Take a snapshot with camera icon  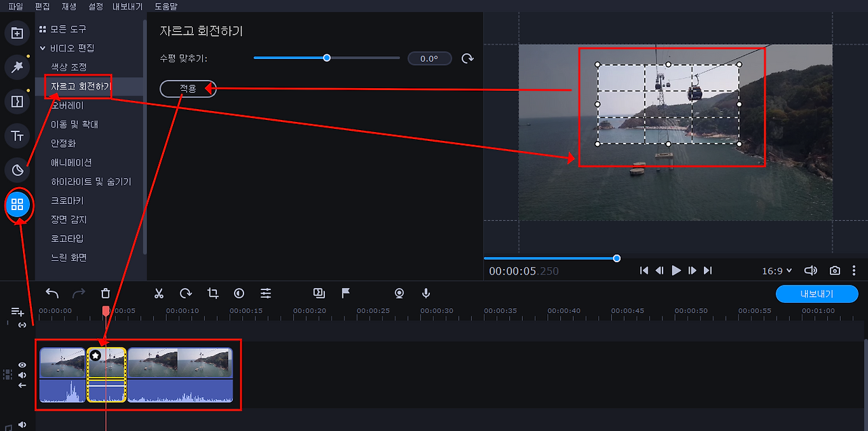835,270
